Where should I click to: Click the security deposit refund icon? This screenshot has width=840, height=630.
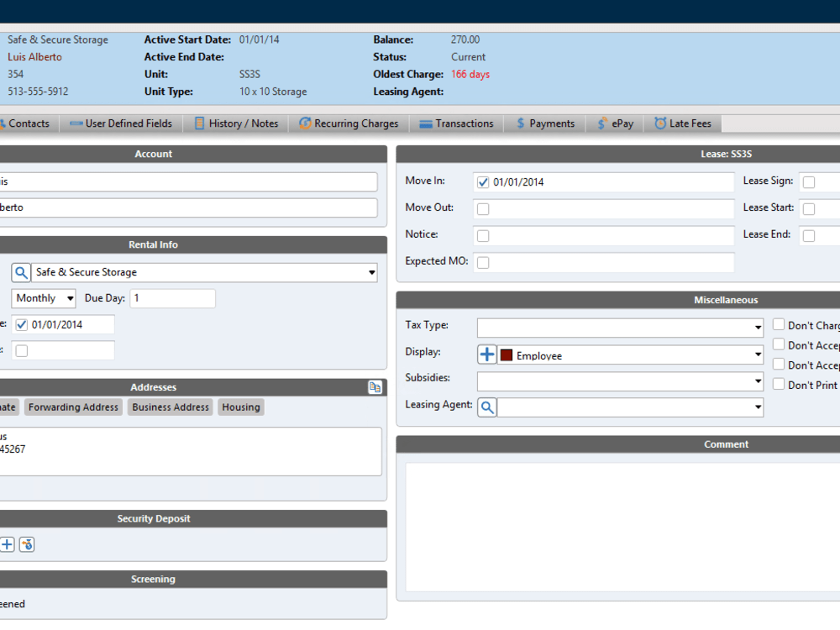[27, 545]
